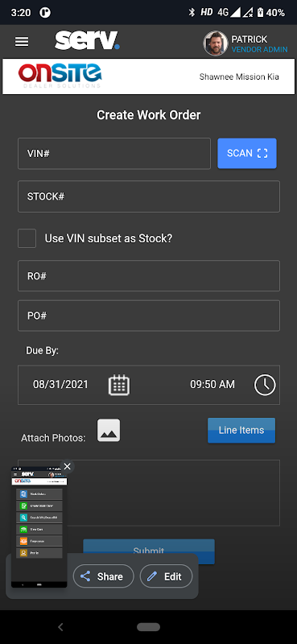This screenshot has height=644, width=297.
Task: Select the PO# text field
Action: [149, 316]
